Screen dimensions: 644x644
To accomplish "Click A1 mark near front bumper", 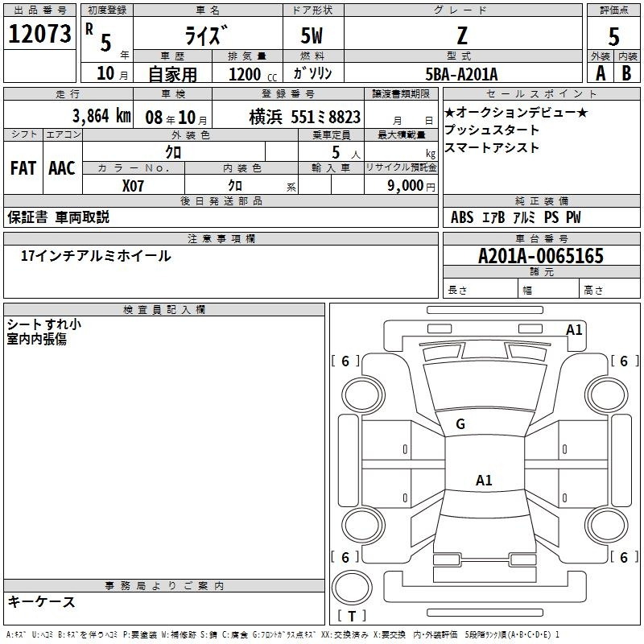I will [x=574, y=330].
